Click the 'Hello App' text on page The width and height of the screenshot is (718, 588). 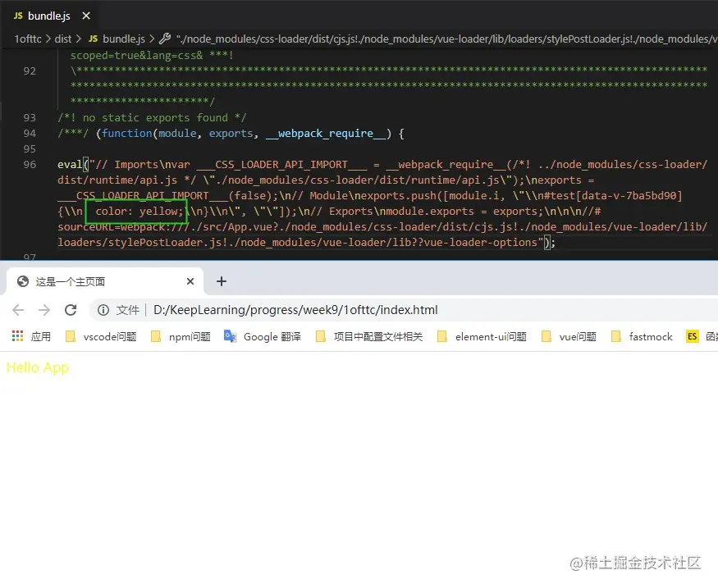(38, 367)
